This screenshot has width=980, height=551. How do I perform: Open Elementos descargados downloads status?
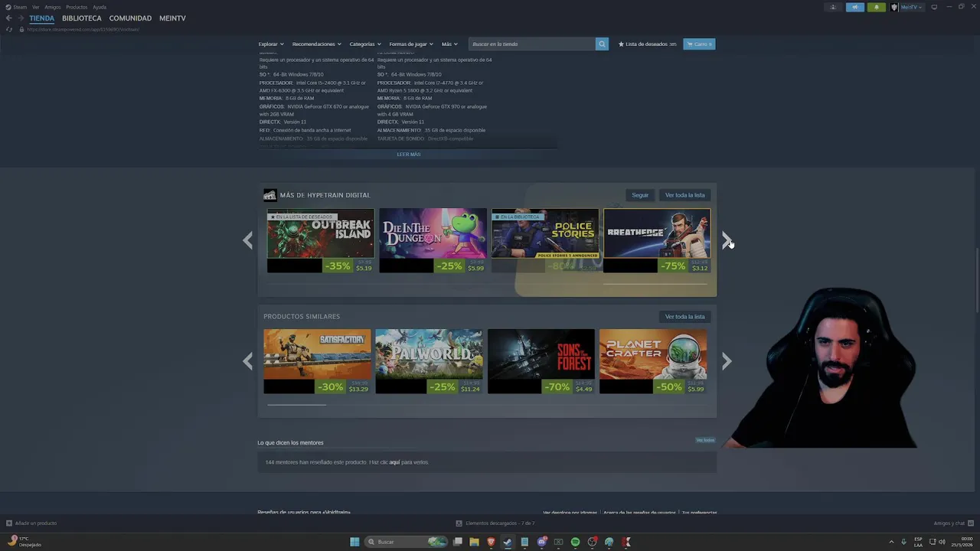pyautogui.click(x=495, y=523)
